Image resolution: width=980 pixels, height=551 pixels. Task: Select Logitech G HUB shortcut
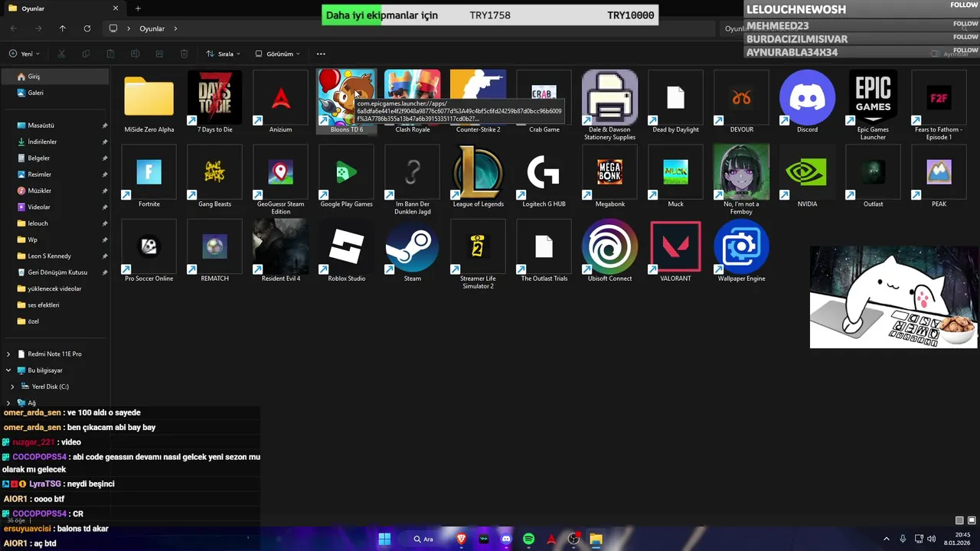pyautogui.click(x=544, y=177)
